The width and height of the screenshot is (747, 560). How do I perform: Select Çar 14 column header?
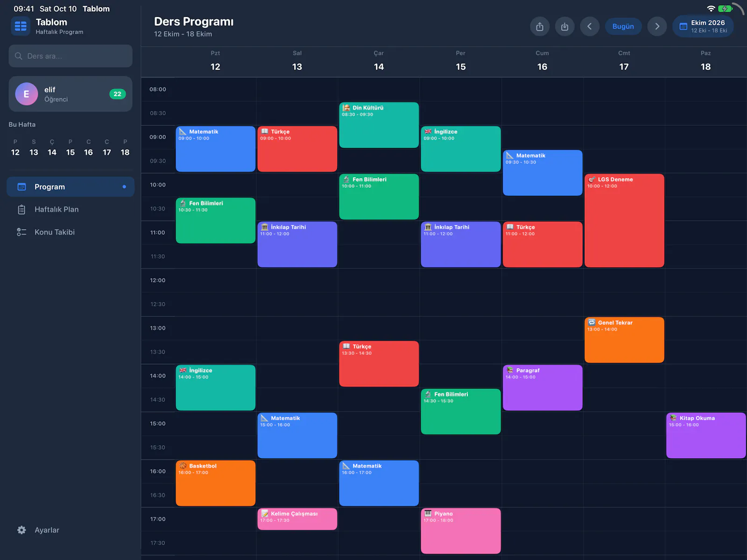(379, 61)
